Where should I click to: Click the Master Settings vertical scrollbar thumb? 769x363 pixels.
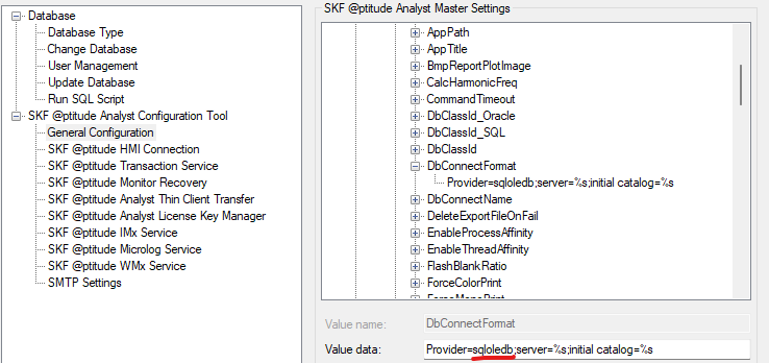[x=740, y=84]
